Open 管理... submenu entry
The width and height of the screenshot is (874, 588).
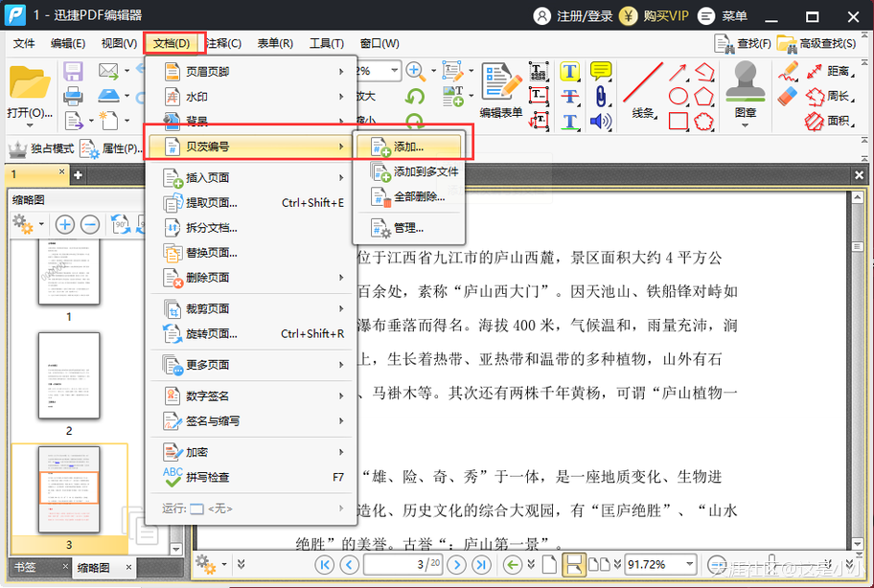point(408,228)
